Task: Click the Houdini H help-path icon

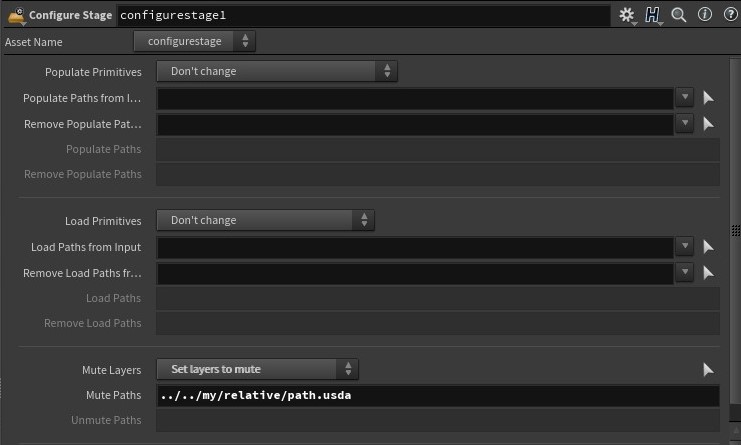Action: 653,15
